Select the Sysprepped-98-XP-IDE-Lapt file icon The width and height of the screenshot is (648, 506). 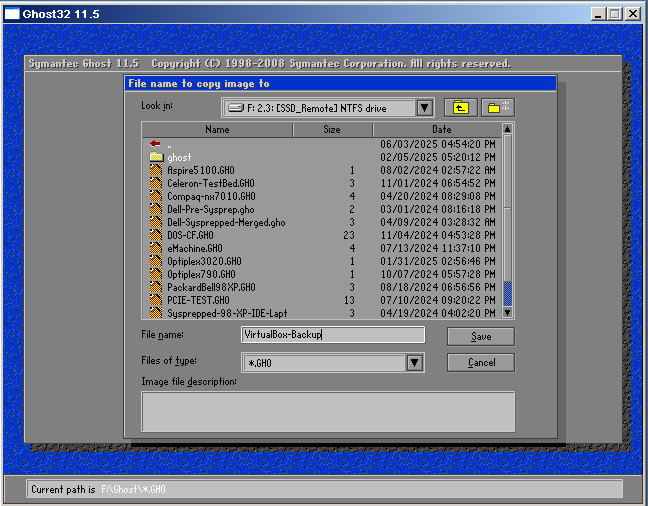[156, 313]
